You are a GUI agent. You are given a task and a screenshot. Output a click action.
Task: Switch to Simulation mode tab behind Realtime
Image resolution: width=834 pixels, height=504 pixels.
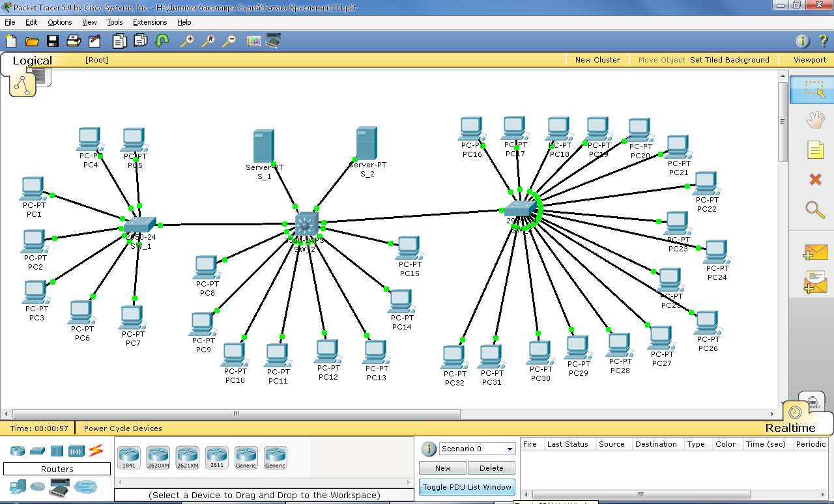click(x=812, y=402)
